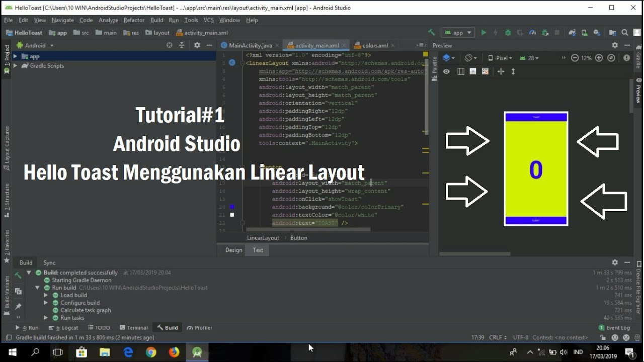Click the expand horizontally constraint icon
Screen dimensions: 644x362
pyautogui.click(x=501, y=71)
